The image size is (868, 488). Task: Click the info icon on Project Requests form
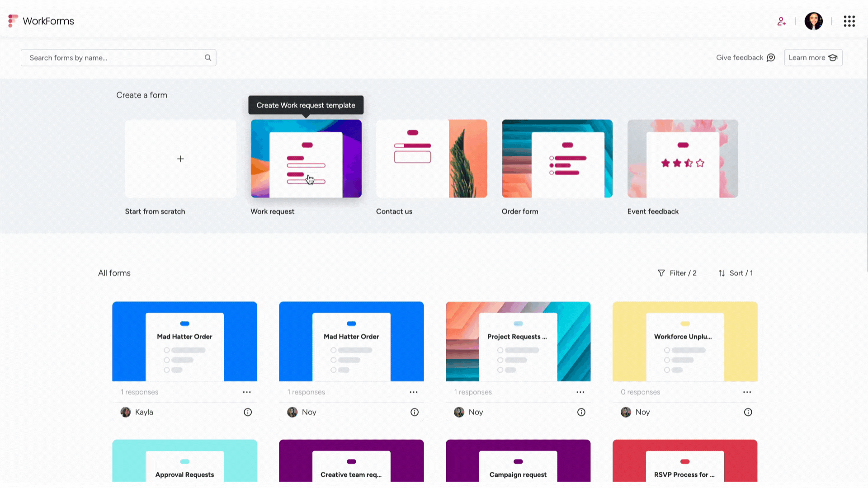(581, 412)
